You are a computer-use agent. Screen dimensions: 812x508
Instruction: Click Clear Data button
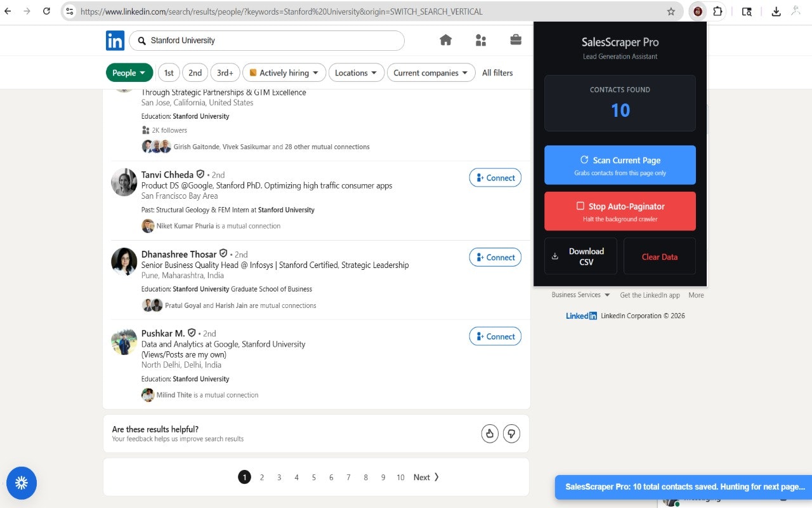coord(660,256)
